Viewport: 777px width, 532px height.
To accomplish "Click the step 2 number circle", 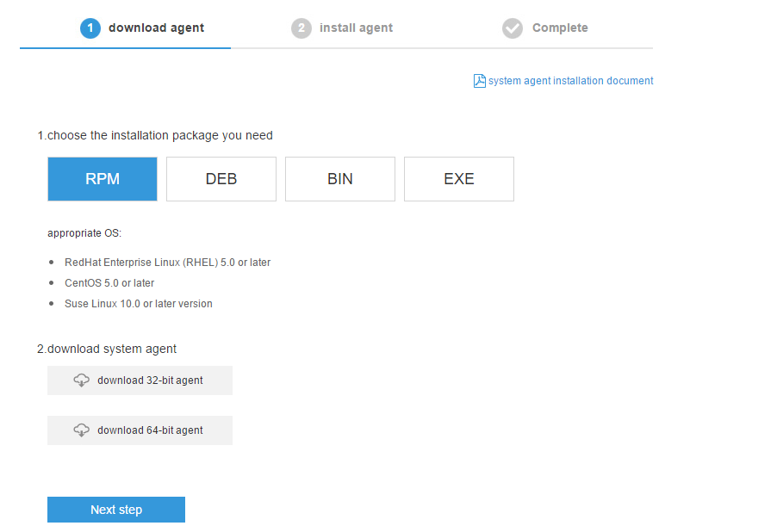I will [x=301, y=28].
